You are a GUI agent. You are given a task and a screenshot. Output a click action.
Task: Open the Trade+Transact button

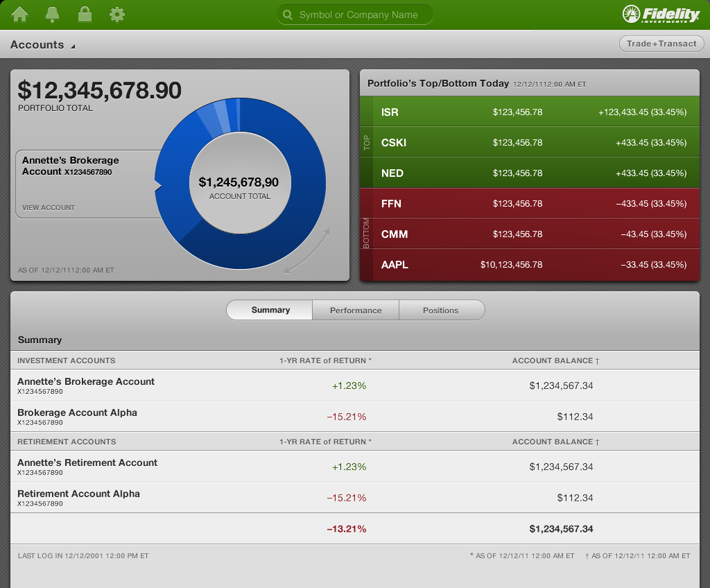(661, 44)
